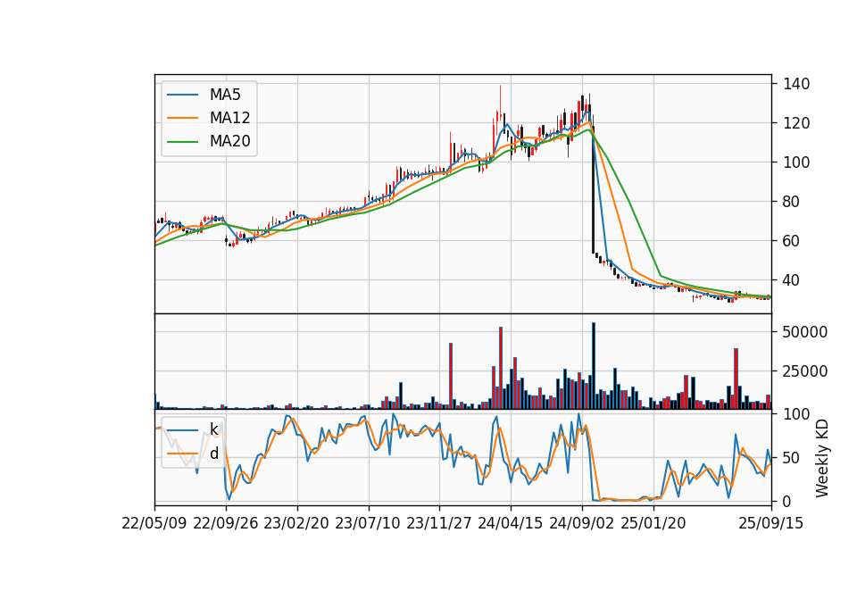Click the tallest black volume bar
Image resolution: width=857 pixels, height=616 pixels.
594,366
